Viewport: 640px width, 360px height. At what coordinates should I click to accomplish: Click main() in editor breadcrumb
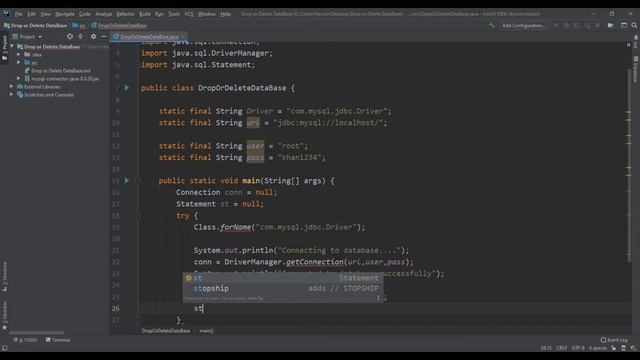(207, 331)
